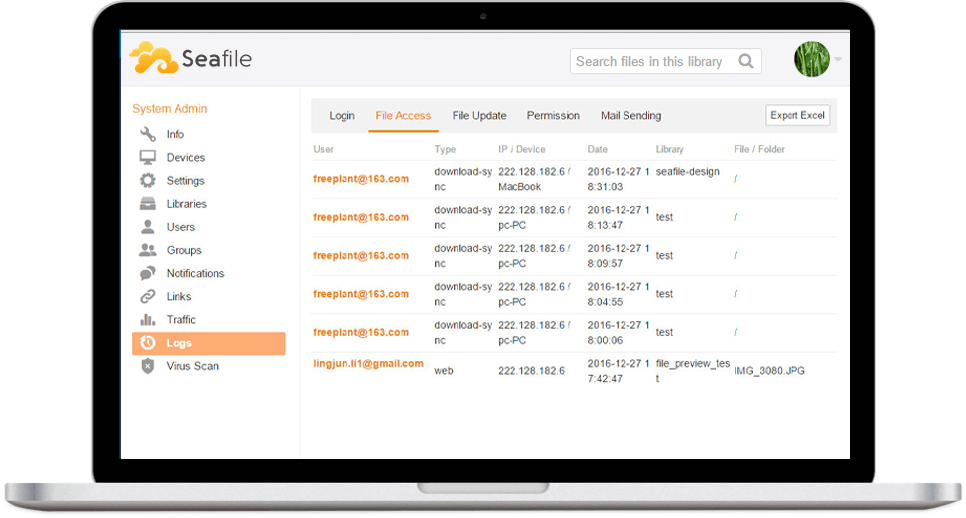
Task: Select the highlighted Logs entry
Action: (208, 343)
